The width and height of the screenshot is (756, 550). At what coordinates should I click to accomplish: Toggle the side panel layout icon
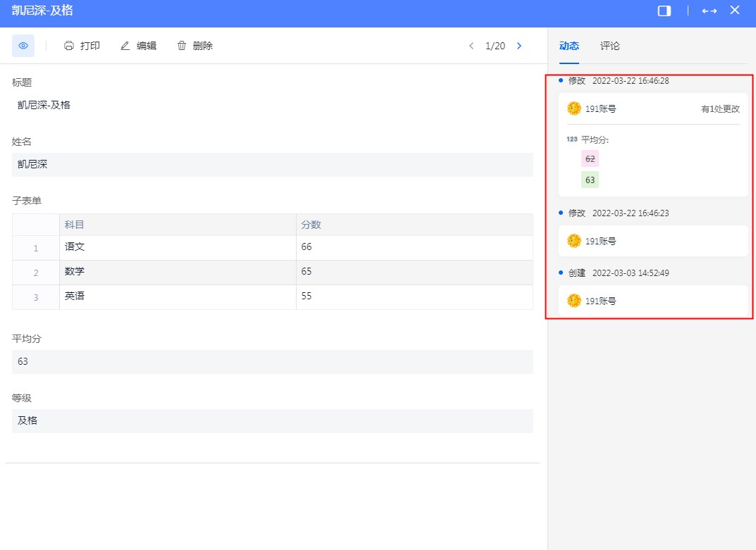point(664,11)
